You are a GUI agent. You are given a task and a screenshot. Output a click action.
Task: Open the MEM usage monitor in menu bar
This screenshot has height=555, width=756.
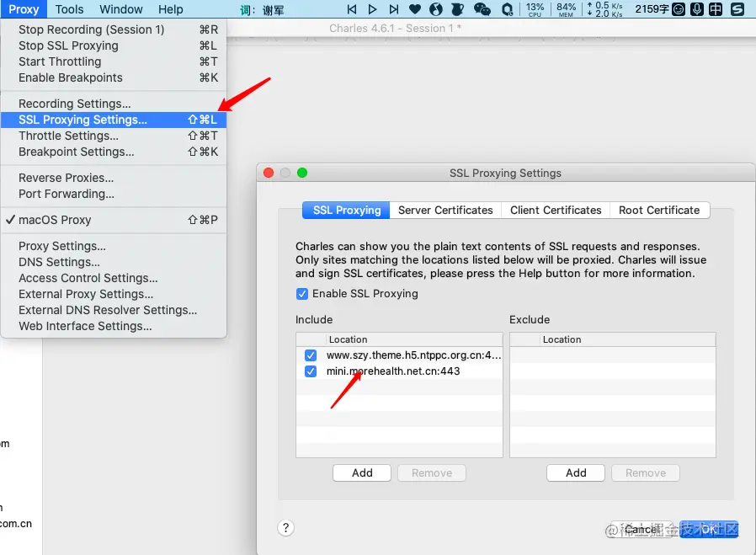coord(566,9)
